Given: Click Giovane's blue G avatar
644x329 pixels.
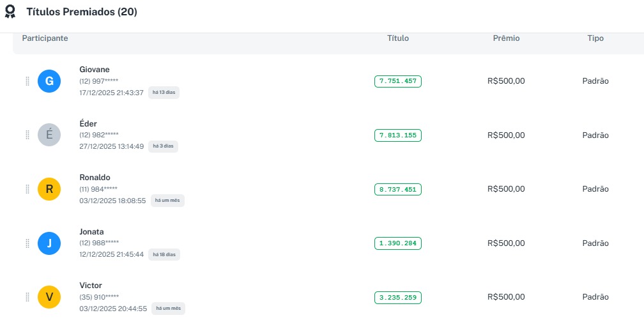Looking at the screenshot, I should [x=49, y=81].
